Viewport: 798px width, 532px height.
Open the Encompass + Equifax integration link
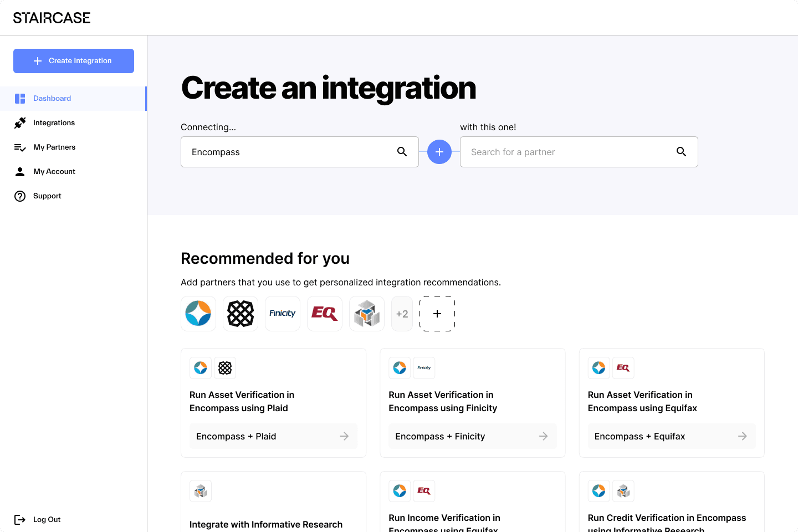pyautogui.click(x=672, y=436)
